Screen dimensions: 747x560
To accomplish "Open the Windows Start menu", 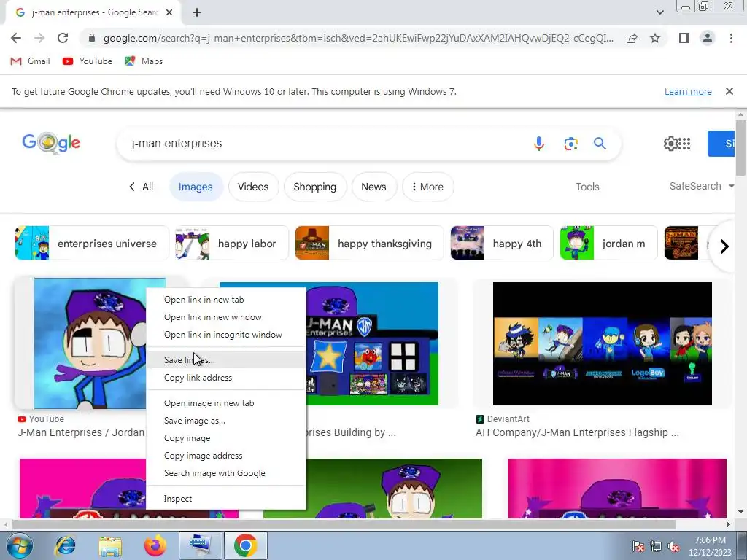I will coord(20,545).
